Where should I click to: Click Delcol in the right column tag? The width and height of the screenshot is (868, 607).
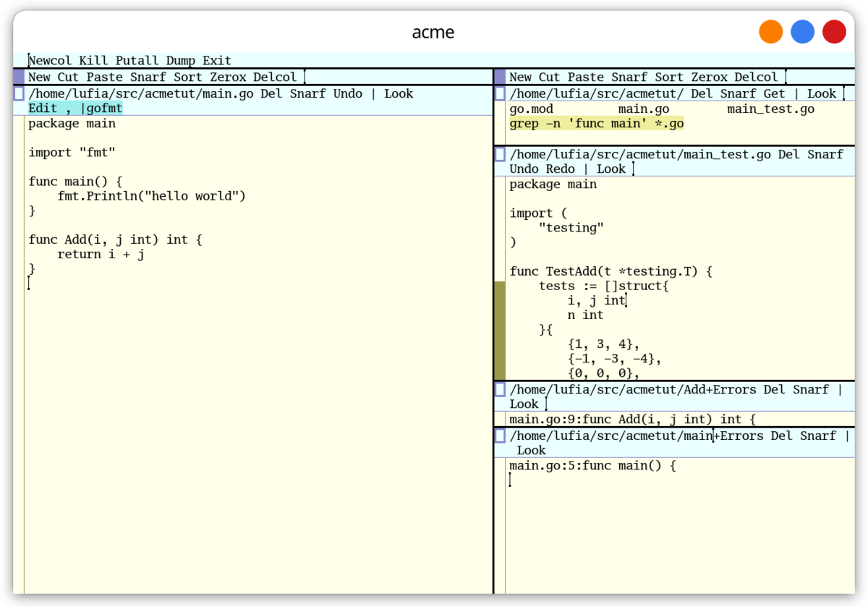[757, 77]
